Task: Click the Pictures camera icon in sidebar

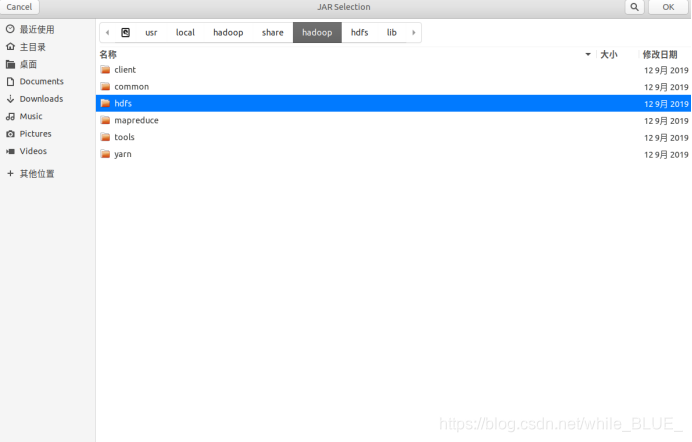Action: pos(10,134)
